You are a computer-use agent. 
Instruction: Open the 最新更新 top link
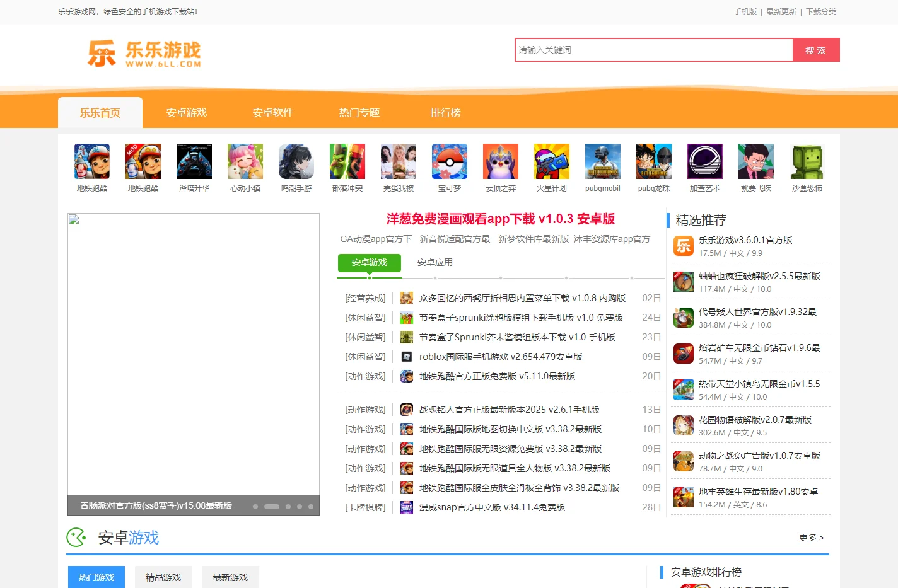tap(781, 12)
